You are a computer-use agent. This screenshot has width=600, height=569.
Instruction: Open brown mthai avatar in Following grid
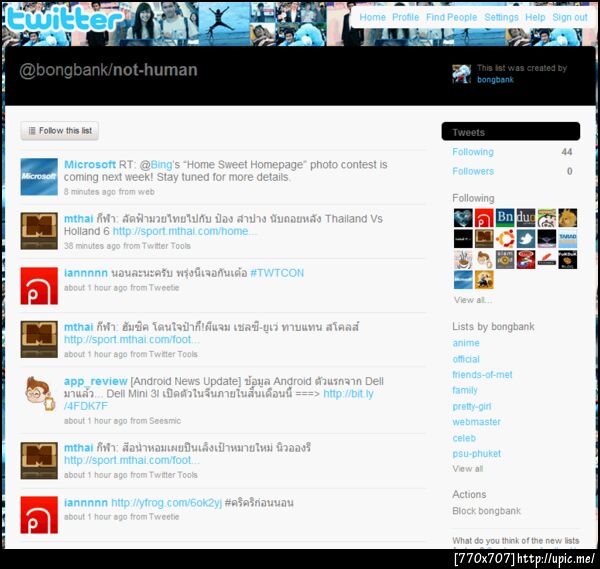click(484, 239)
